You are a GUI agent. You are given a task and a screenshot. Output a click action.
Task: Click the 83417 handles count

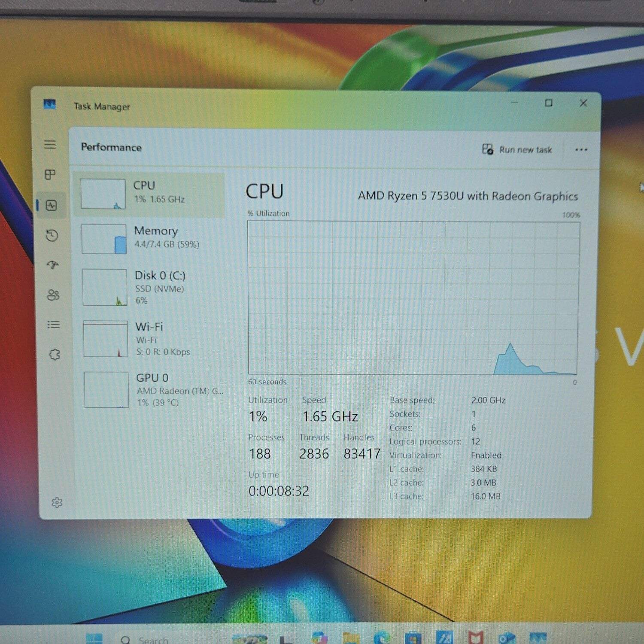point(362,454)
